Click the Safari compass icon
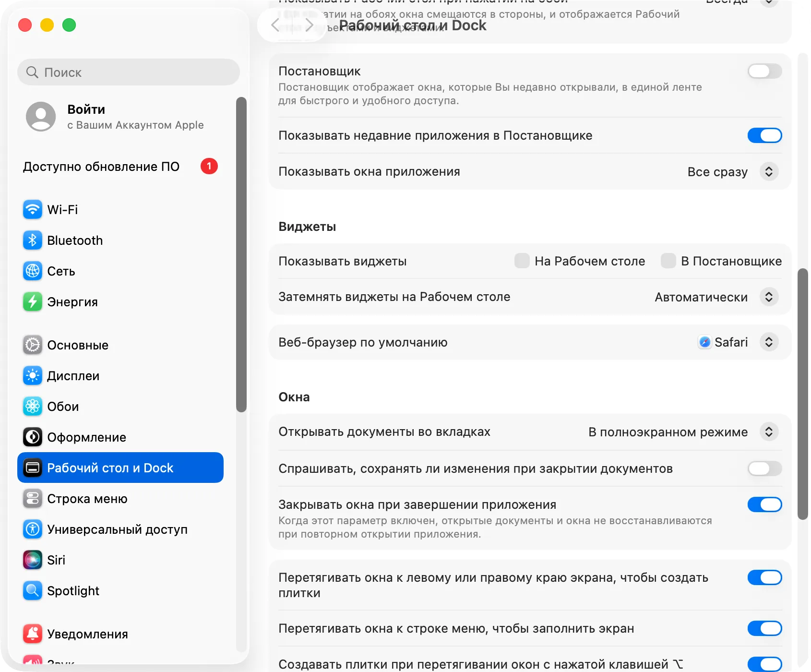 704,342
